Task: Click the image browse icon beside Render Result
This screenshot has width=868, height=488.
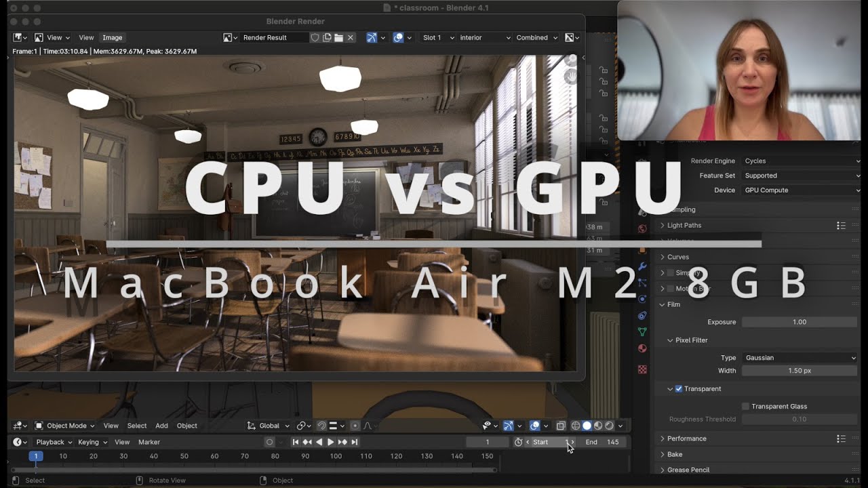Action: [230, 37]
